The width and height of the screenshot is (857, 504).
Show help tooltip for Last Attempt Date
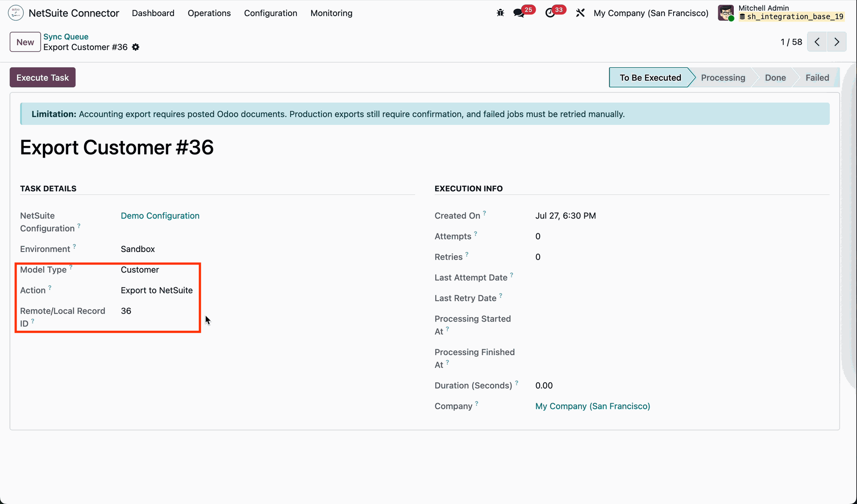pyautogui.click(x=512, y=275)
